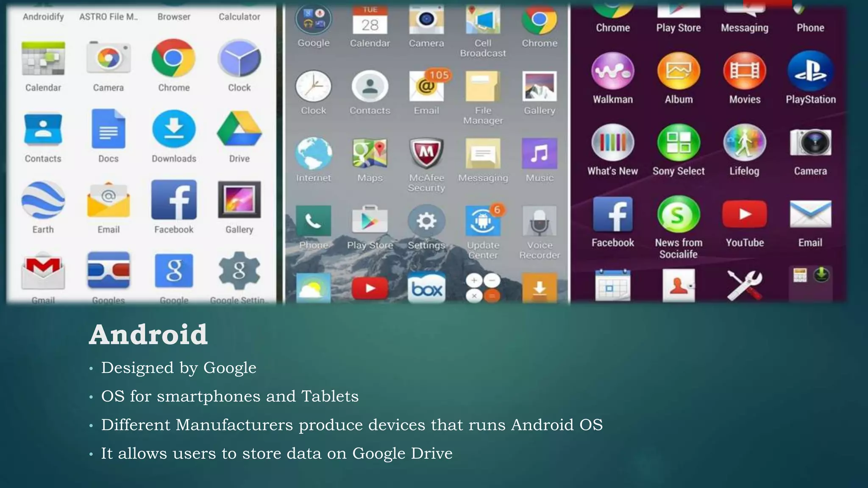The width and height of the screenshot is (868, 488).
Task: Open Facebook in the purple launcher
Action: tap(613, 214)
